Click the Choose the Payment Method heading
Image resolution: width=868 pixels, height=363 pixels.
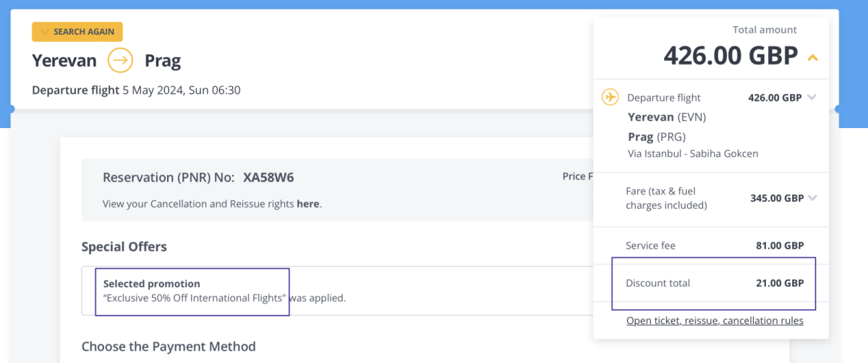tap(169, 346)
